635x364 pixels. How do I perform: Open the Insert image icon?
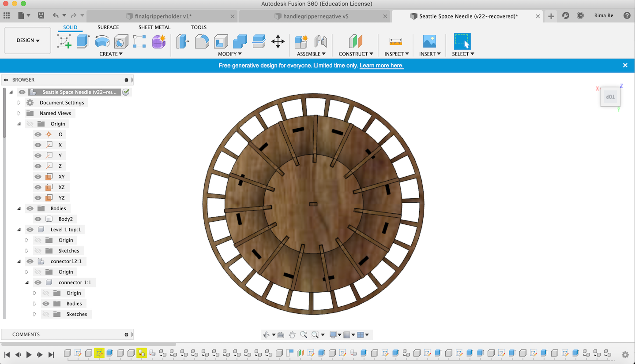(429, 41)
